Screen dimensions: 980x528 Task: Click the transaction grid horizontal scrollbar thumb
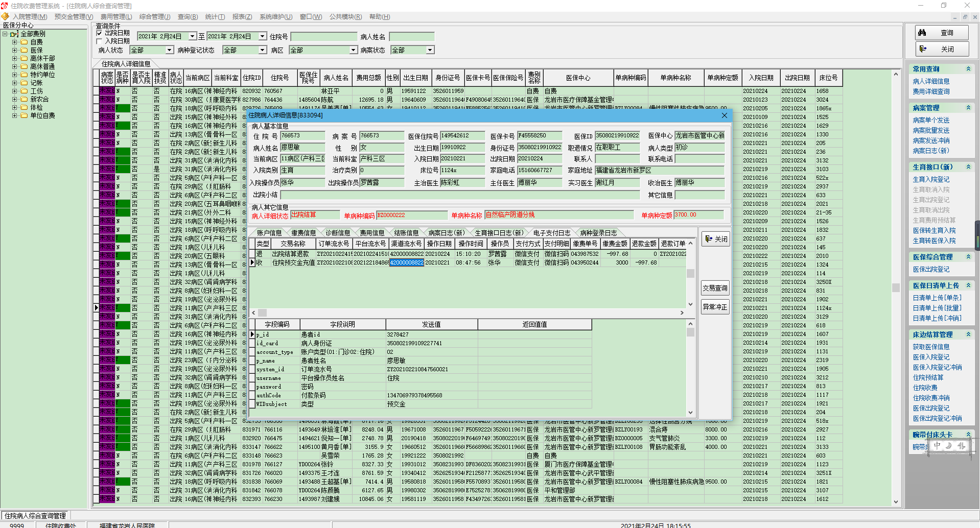(x=262, y=313)
